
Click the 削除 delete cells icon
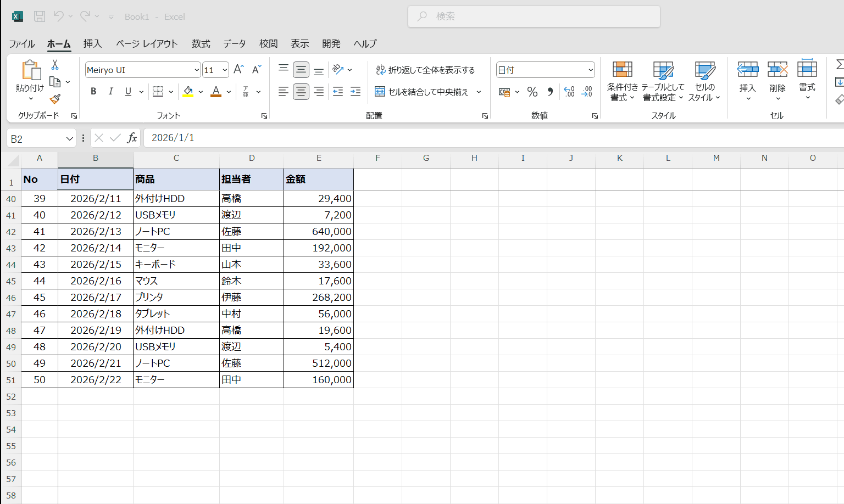778,70
